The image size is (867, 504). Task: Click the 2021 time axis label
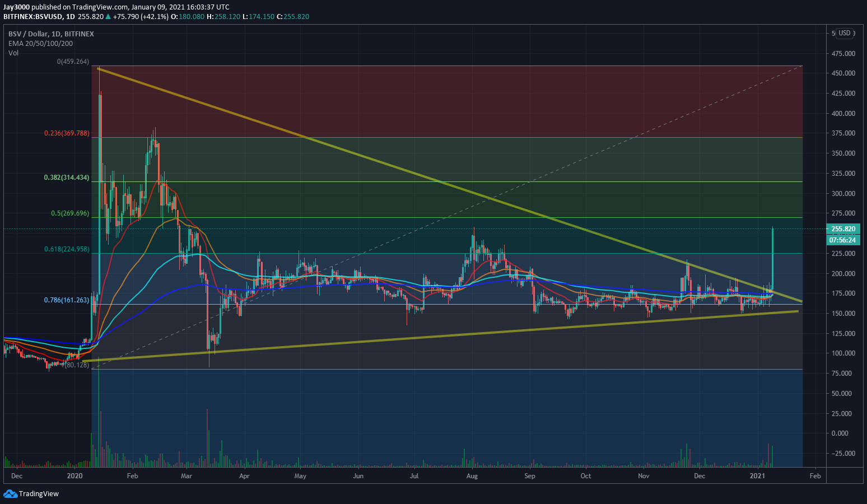tap(757, 476)
